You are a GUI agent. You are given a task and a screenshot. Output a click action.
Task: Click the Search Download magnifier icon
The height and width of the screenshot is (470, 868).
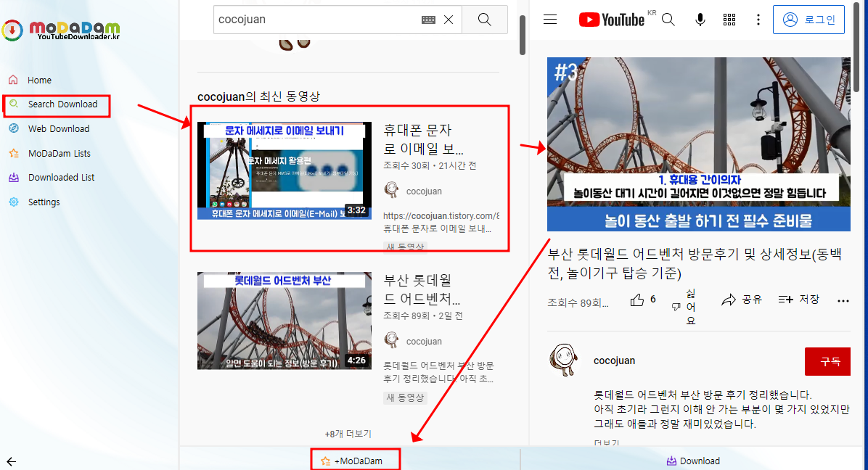coord(14,104)
